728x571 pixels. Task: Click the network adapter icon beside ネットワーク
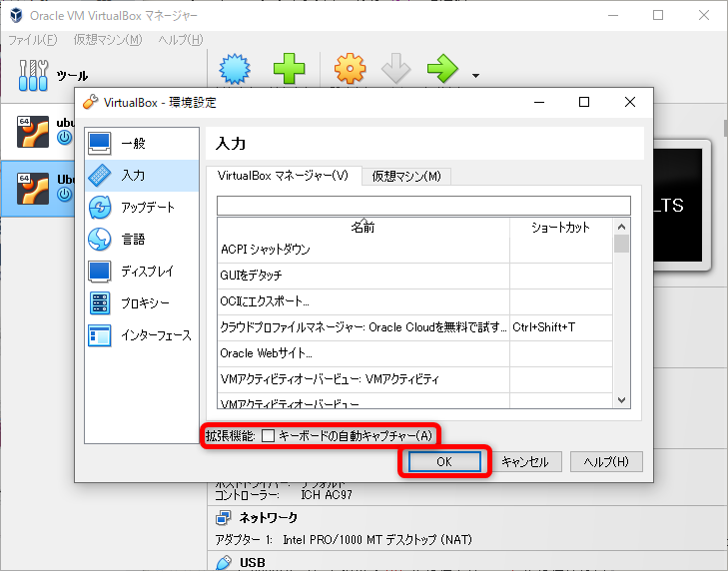(x=224, y=518)
